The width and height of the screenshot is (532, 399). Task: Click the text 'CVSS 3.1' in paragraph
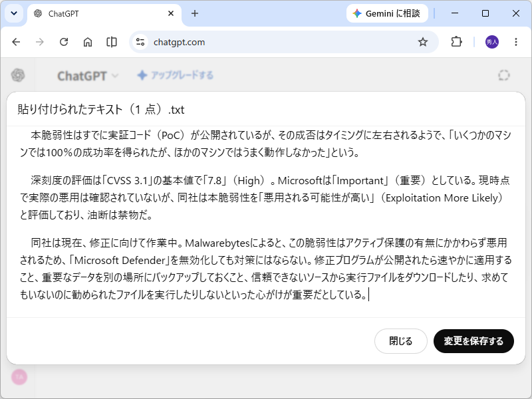pos(127,180)
